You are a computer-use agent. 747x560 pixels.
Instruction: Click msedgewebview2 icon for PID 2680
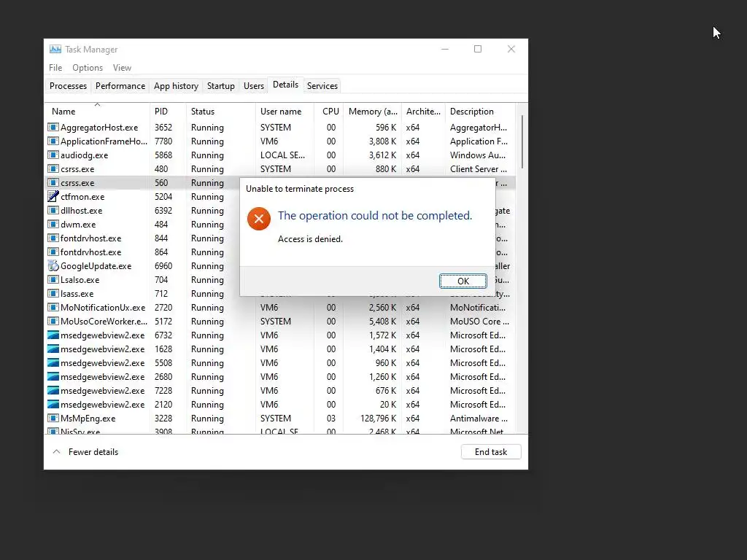[x=53, y=376]
